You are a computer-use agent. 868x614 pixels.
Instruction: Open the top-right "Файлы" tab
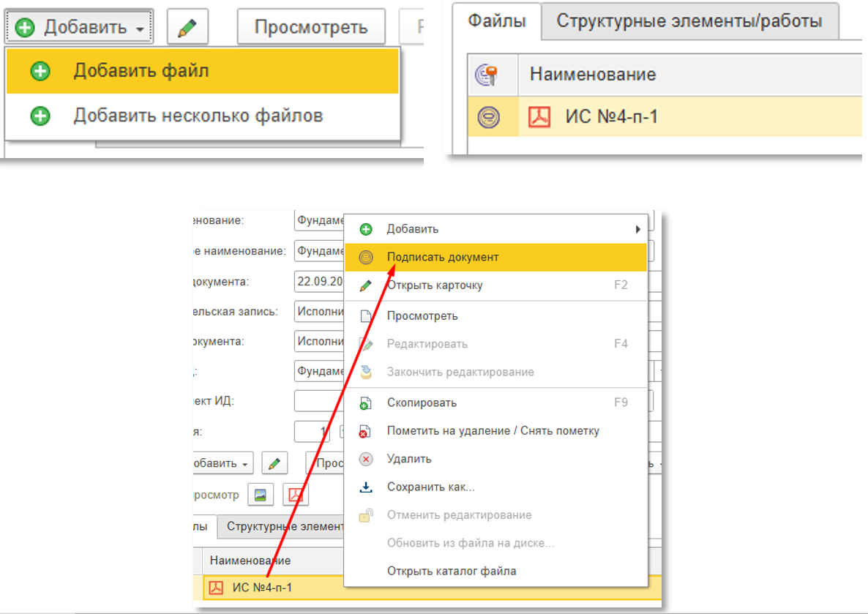(497, 21)
